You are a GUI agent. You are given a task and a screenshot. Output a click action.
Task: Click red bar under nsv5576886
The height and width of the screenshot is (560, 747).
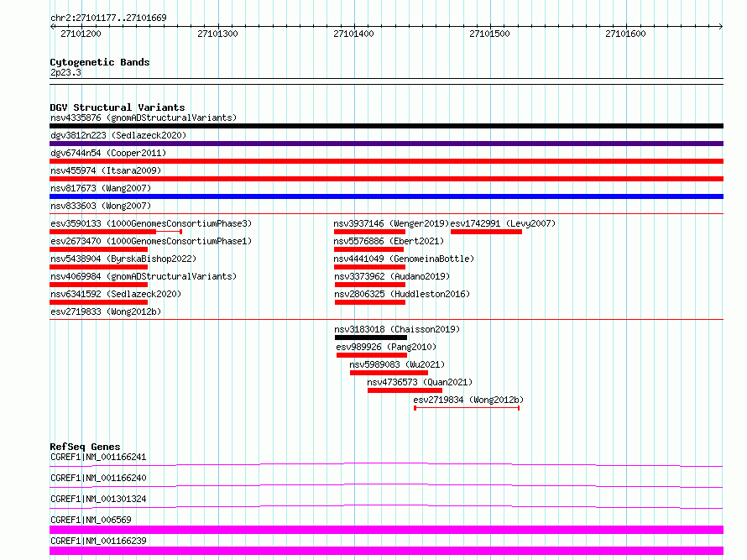[368, 249]
